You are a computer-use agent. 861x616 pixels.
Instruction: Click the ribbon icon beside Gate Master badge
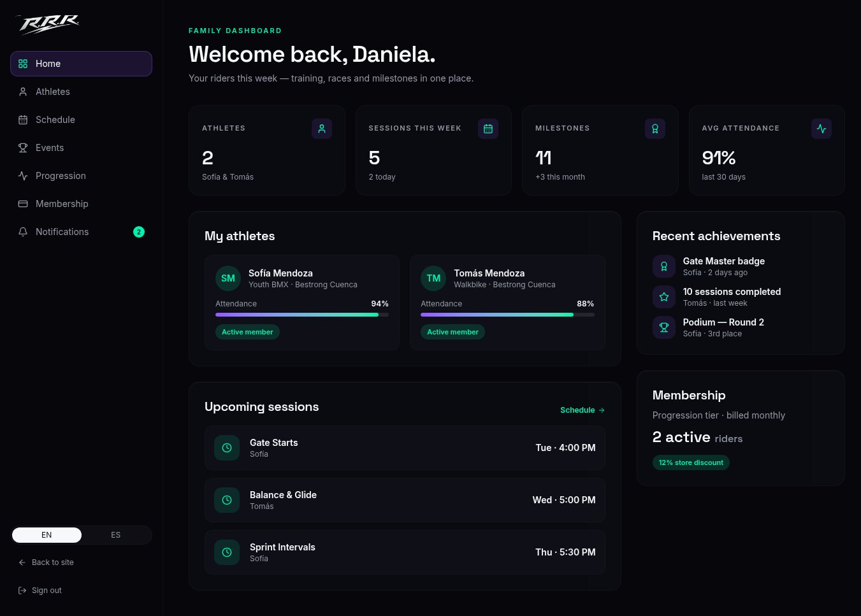(664, 266)
